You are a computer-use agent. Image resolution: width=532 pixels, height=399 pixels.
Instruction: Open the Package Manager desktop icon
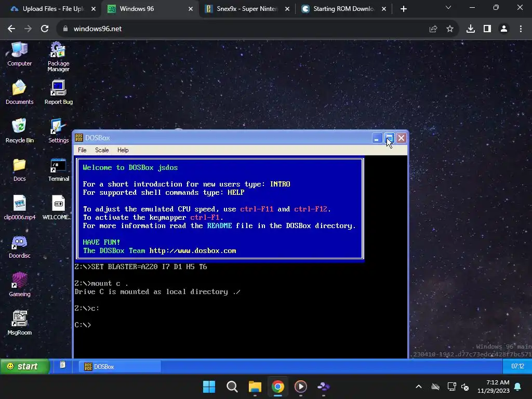(x=58, y=56)
